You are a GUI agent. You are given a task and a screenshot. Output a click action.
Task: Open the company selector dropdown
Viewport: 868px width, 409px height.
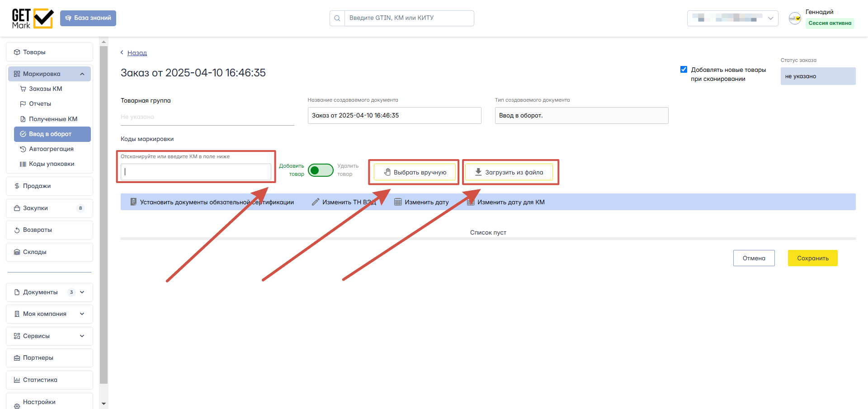coord(732,18)
